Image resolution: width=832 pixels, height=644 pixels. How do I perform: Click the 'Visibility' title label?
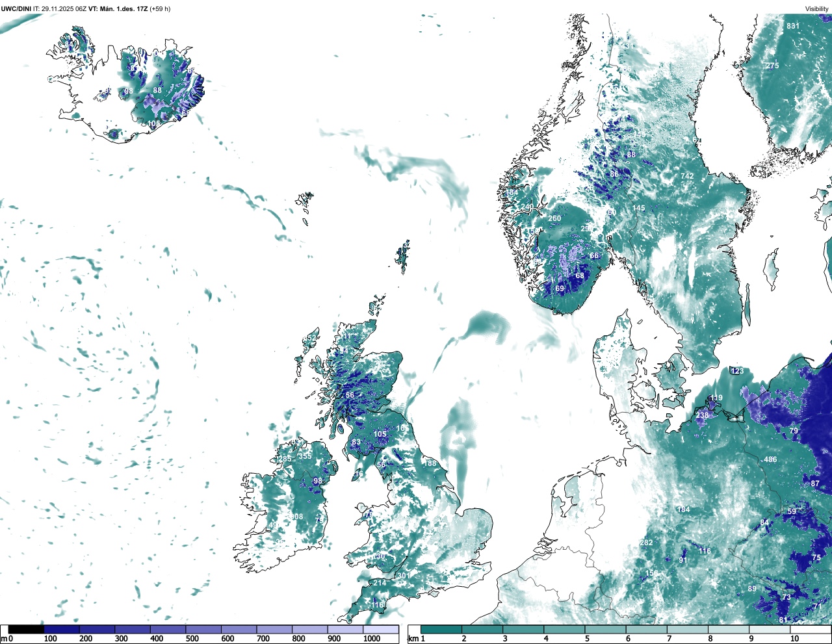[x=816, y=9]
